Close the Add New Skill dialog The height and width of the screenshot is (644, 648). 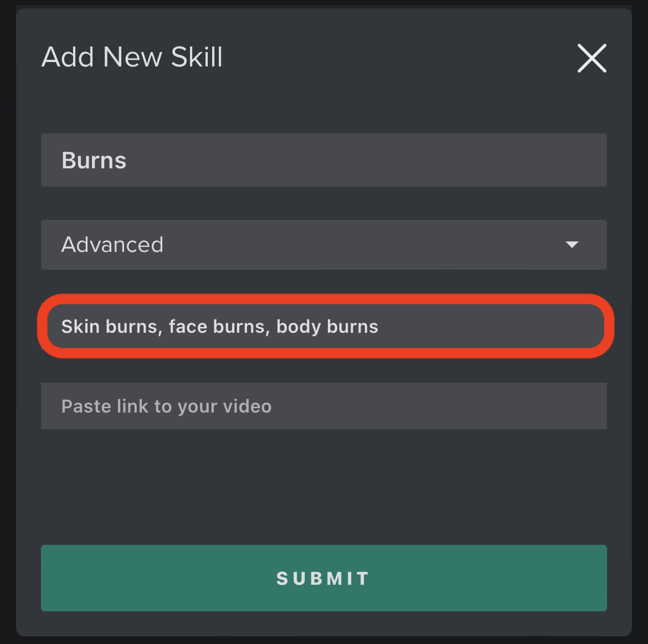(592, 58)
